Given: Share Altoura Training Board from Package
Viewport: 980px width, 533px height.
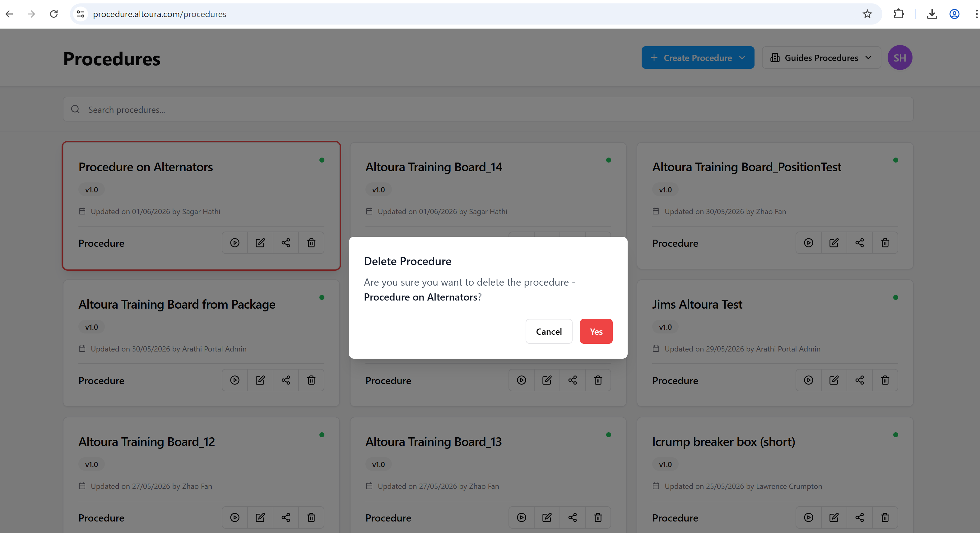Looking at the screenshot, I should 286,380.
